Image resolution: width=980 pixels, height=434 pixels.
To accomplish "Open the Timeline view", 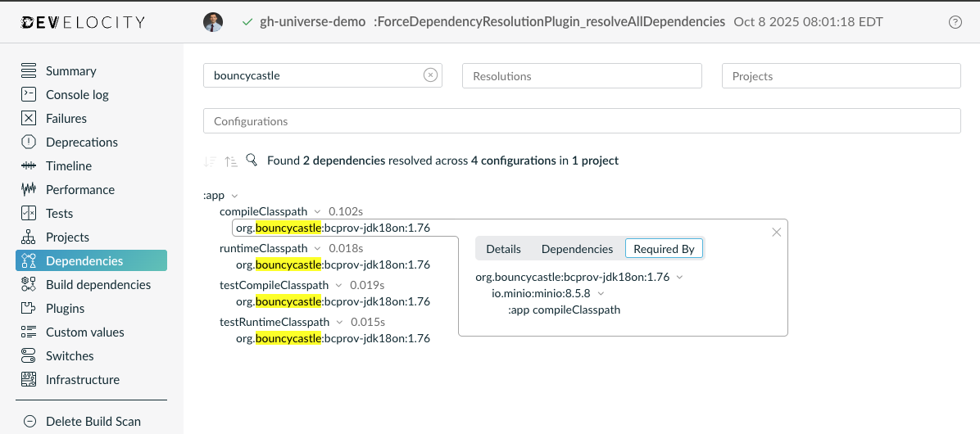I will (x=68, y=166).
